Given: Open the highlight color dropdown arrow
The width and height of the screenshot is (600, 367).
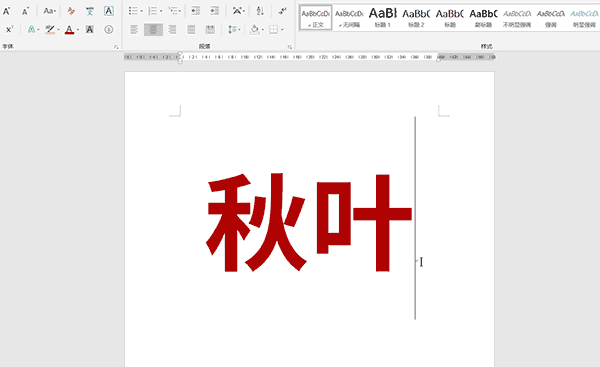Looking at the screenshot, I should (58, 30).
